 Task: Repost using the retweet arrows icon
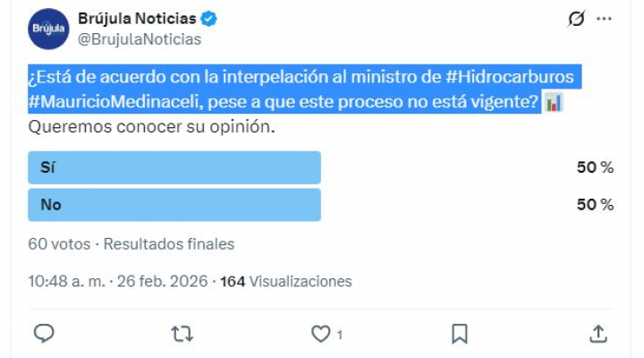(x=182, y=334)
